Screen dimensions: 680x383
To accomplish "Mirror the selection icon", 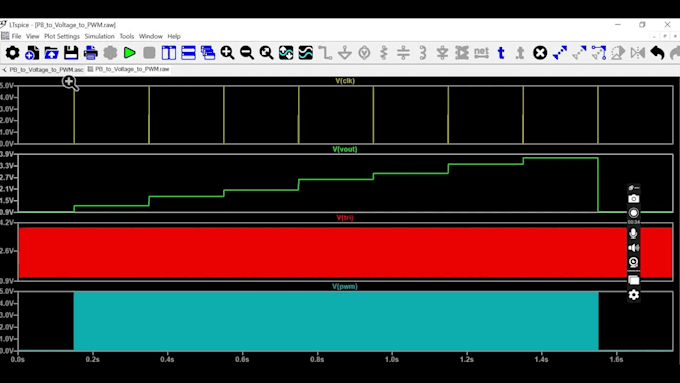I will (x=638, y=53).
